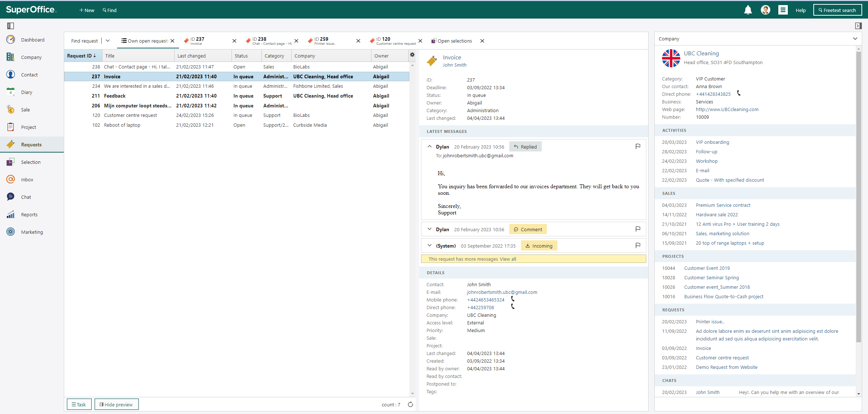Sort by Request ID column

point(83,56)
